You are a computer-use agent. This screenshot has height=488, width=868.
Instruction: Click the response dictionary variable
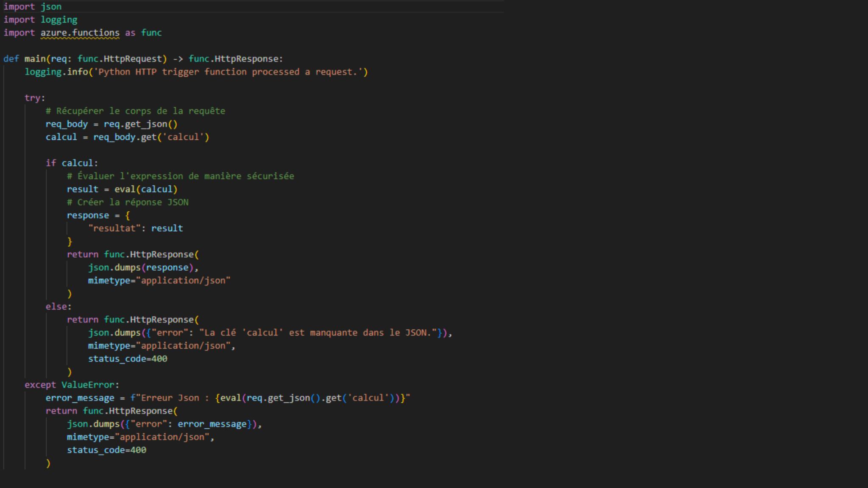point(87,215)
